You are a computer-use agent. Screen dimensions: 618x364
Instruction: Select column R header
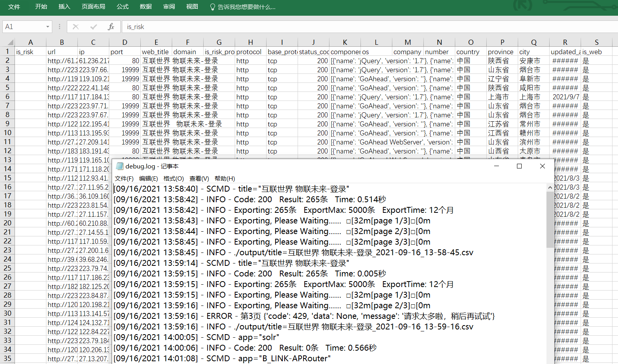coord(565,42)
